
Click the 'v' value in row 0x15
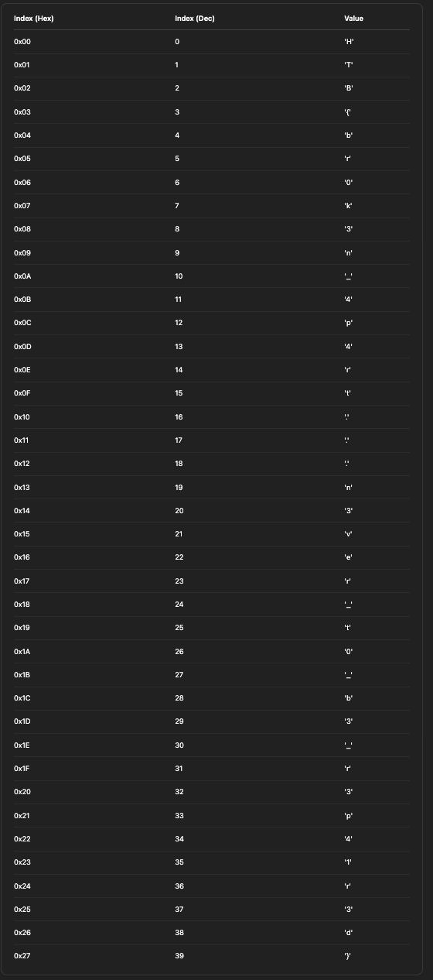click(348, 533)
